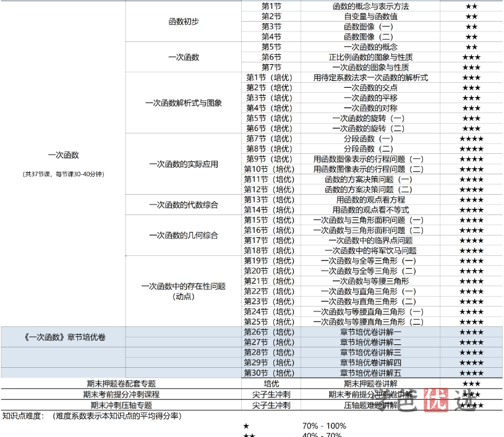This screenshot has height=437, width=504.
Task: Select the '一次函数的几何综合' section cell
Action: click(x=184, y=235)
